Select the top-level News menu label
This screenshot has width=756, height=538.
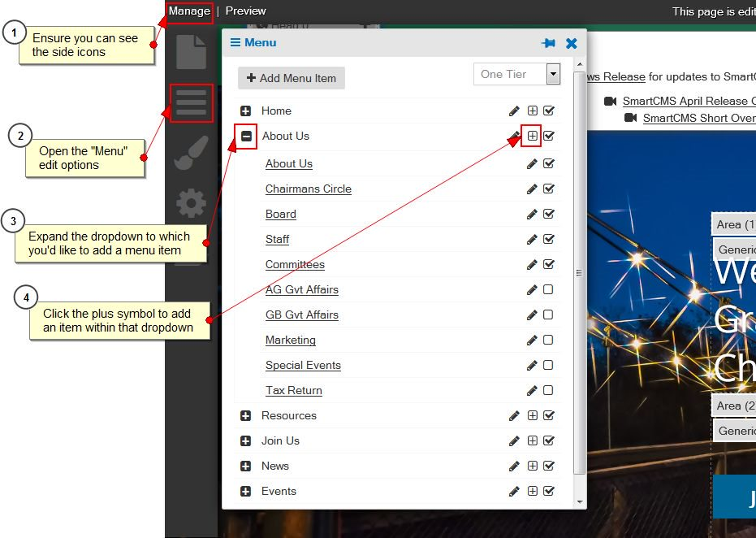(275, 466)
